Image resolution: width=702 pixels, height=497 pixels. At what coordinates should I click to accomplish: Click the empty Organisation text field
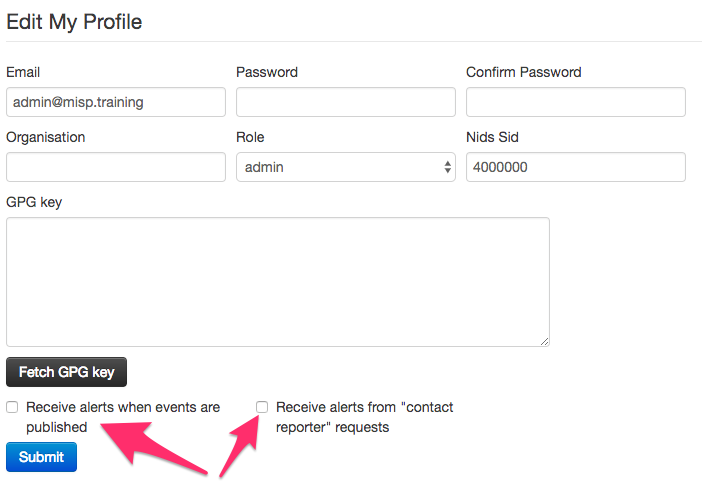[116, 167]
